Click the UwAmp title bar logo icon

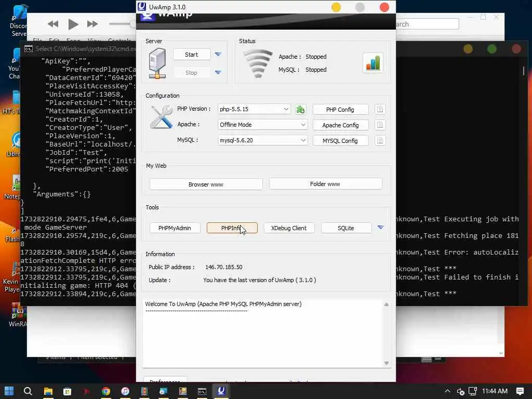pos(142,7)
